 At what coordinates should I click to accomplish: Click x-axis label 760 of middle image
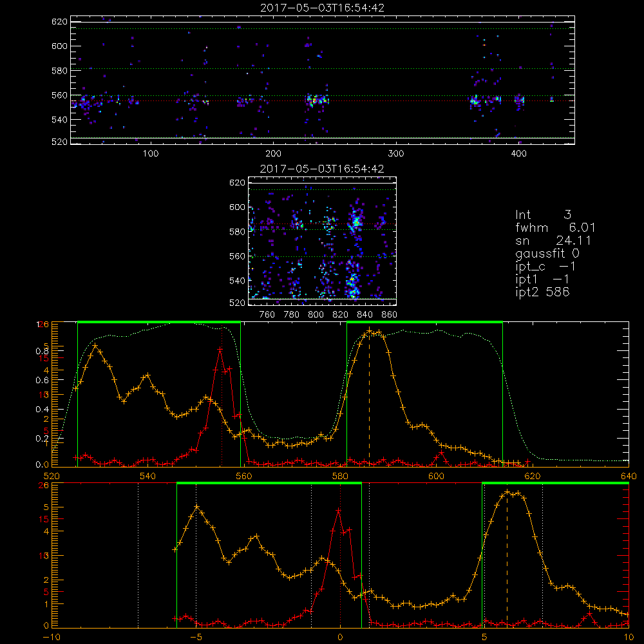click(x=267, y=315)
